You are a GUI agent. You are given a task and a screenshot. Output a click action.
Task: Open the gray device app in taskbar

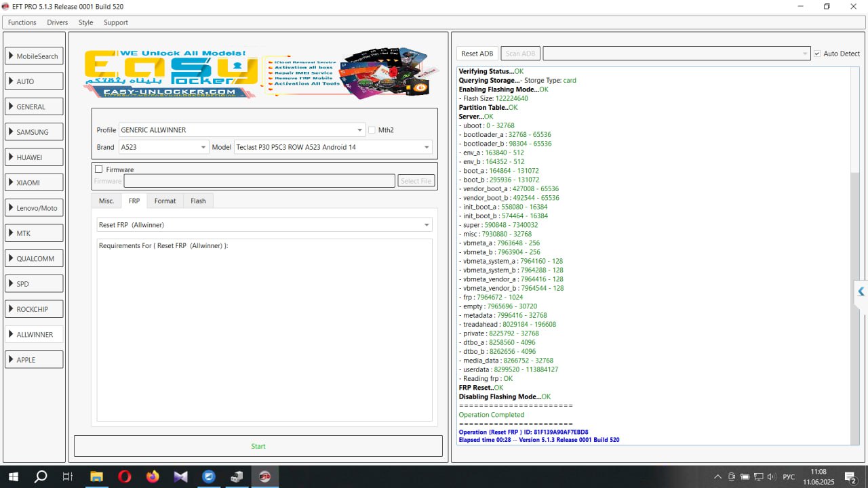[237, 476]
